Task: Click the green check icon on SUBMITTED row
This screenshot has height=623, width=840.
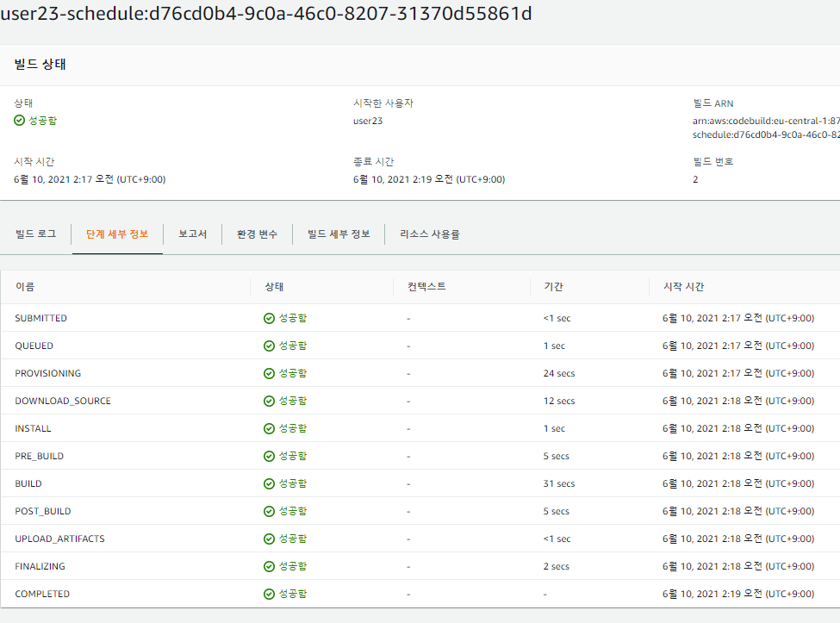Action: (271, 318)
